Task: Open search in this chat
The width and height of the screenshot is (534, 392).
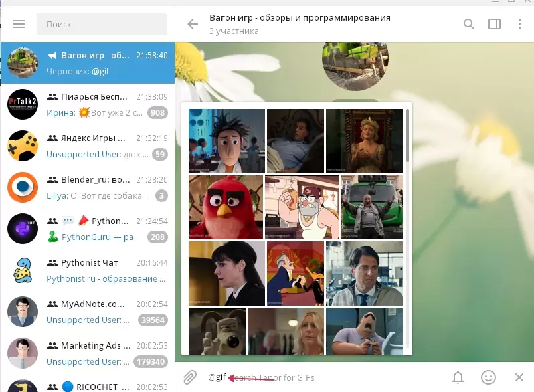Action: [469, 24]
